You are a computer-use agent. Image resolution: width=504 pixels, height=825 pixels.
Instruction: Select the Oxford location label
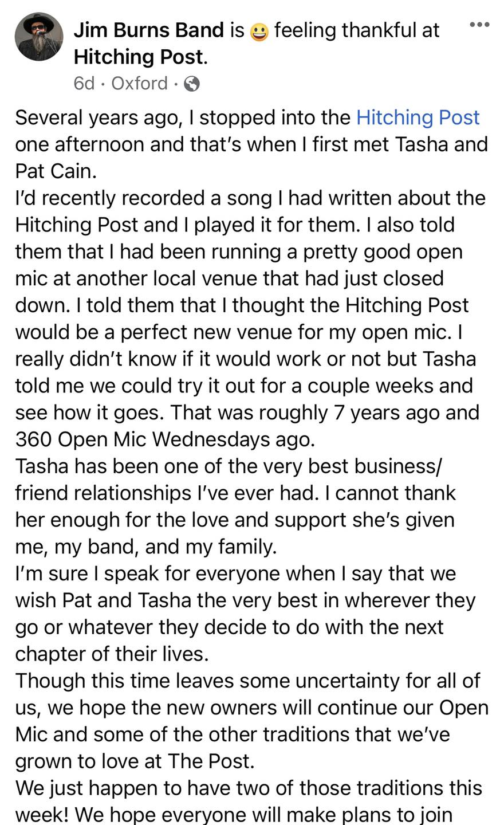(x=140, y=84)
